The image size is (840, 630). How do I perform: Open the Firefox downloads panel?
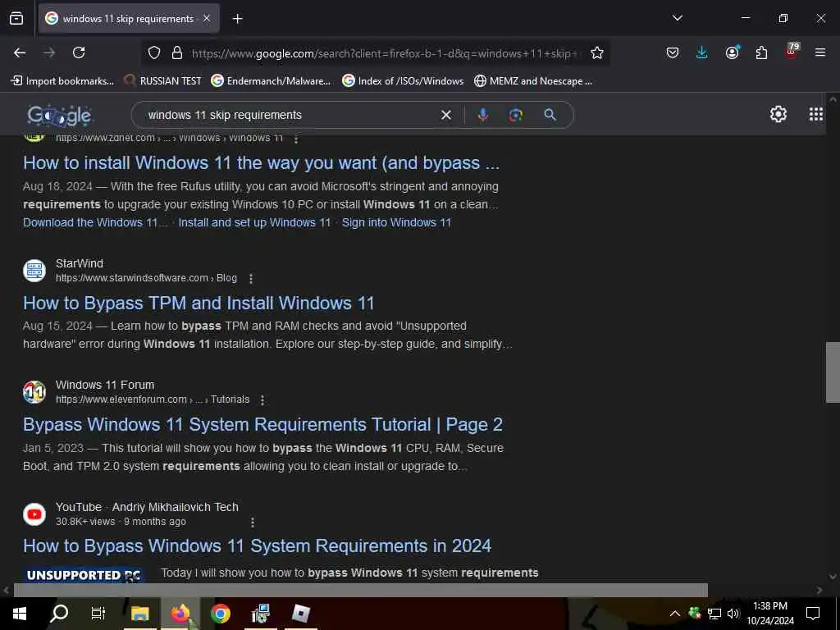click(x=702, y=52)
